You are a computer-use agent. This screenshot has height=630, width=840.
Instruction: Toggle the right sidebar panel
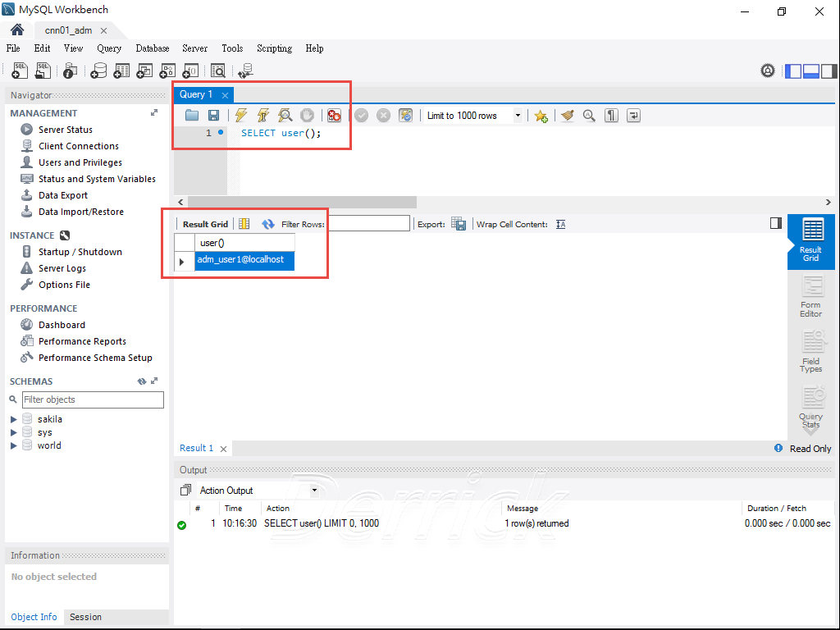[x=829, y=71]
